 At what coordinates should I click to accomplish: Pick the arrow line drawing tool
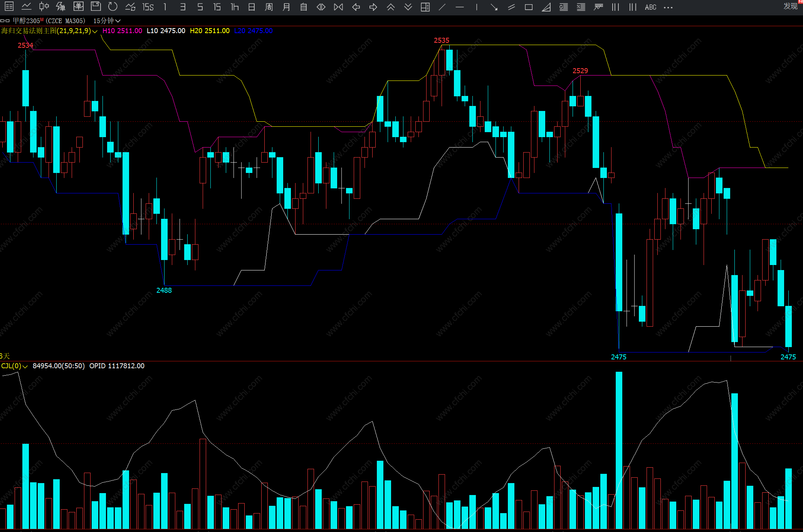(494, 7)
